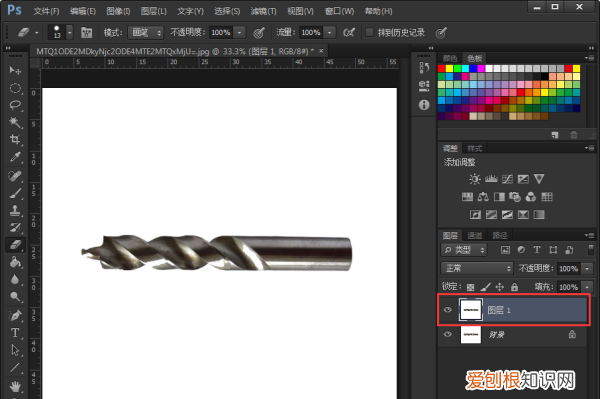
Task: Add a Photo Filter adjustment
Action: 515,197
